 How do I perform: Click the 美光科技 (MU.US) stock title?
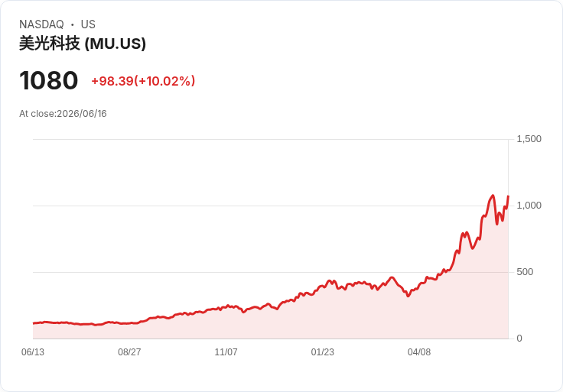pos(82,44)
